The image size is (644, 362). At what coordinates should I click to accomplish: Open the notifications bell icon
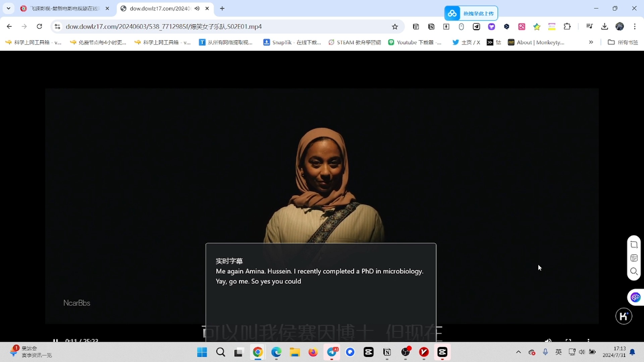coord(632,352)
